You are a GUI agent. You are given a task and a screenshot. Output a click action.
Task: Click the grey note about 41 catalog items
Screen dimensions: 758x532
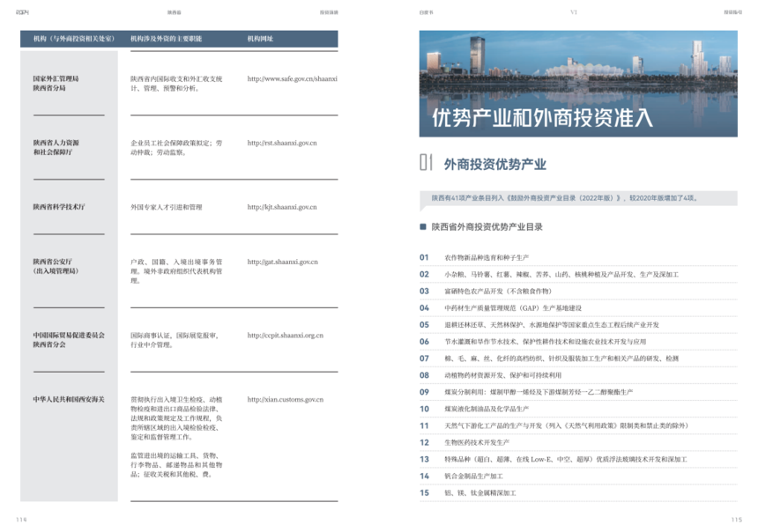(578, 198)
